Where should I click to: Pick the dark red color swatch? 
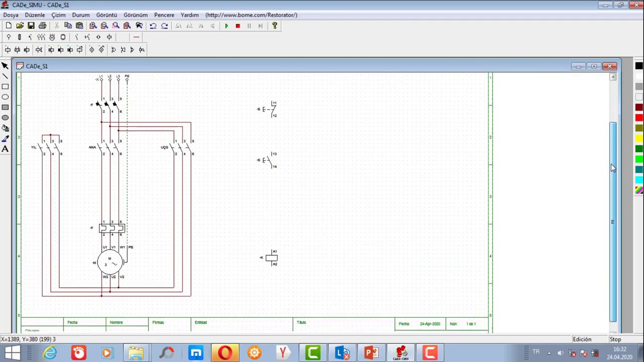(x=639, y=107)
